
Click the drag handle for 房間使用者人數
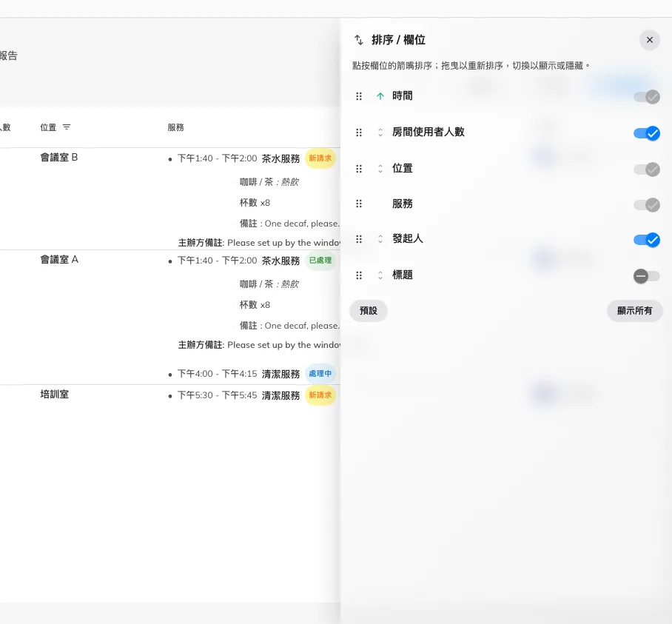tap(359, 132)
